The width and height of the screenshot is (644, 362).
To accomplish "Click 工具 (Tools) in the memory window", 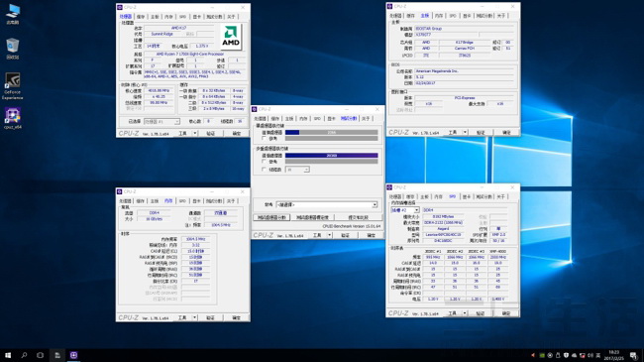I will [x=182, y=317].
